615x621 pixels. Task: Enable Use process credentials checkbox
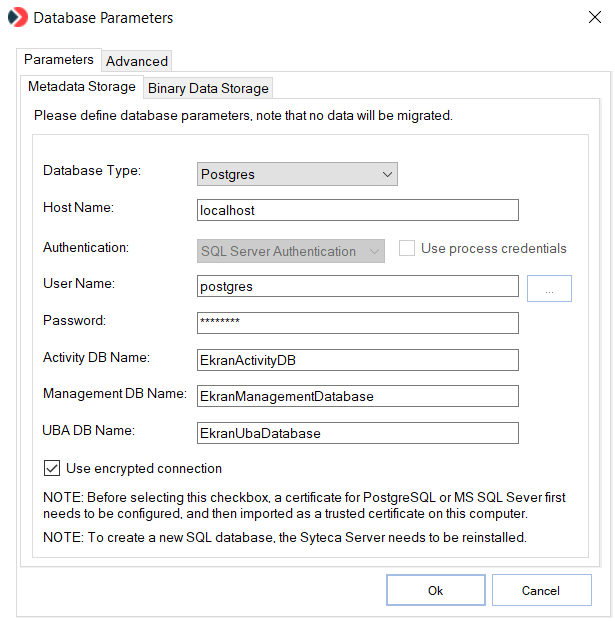point(407,249)
